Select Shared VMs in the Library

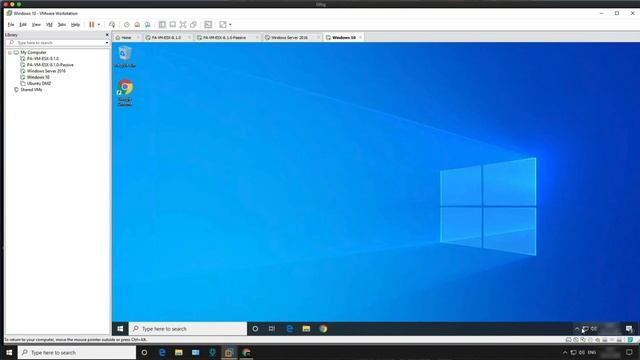(x=31, y=89)
